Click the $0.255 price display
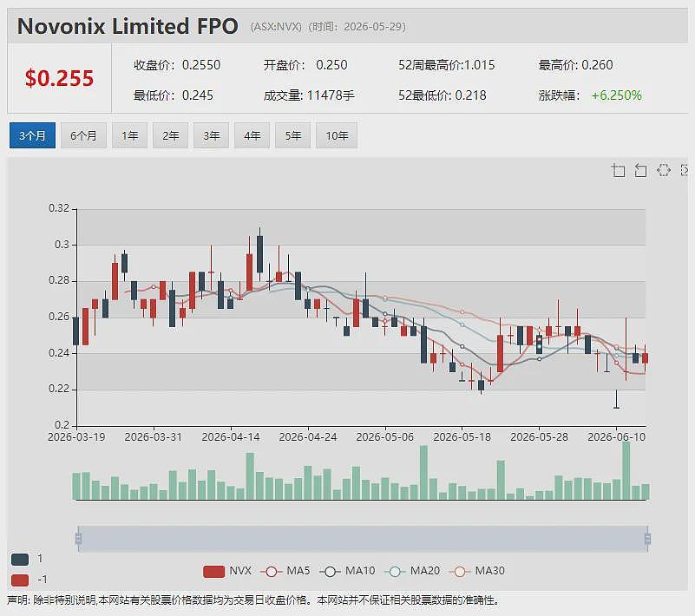This screenshot has width=695, height=616. (59, 78)
